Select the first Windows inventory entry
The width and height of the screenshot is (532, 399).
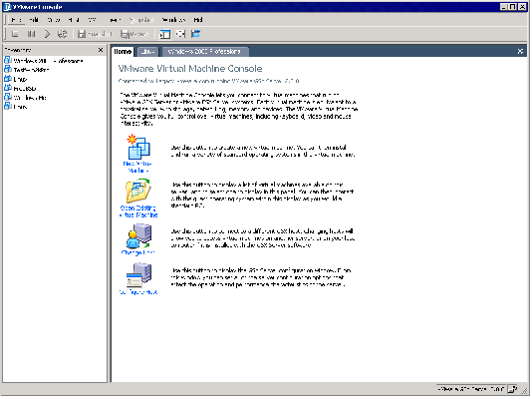coord(44,61)
